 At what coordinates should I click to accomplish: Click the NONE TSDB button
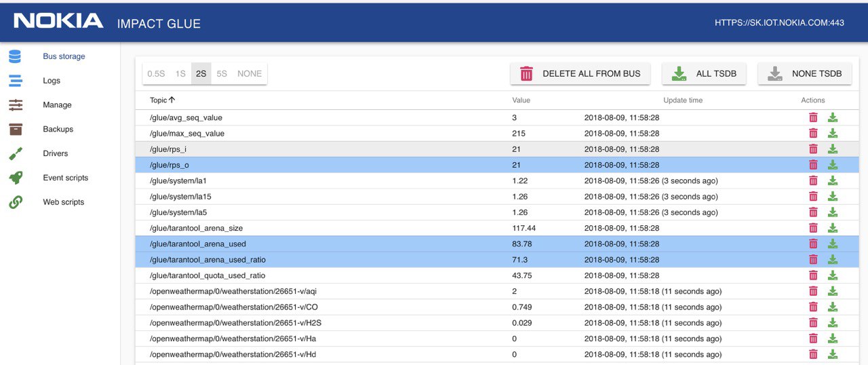point(805,74)
